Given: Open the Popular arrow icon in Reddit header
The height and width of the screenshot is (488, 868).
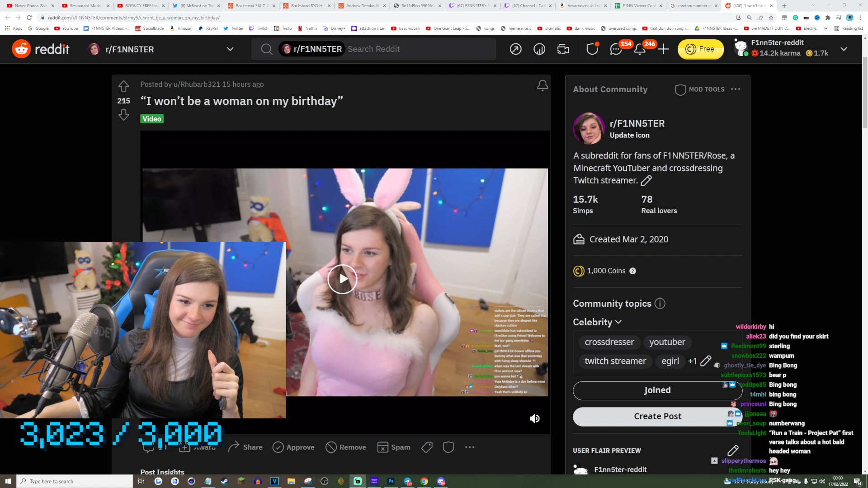Looking at the screenshot, I should [515, 49].
